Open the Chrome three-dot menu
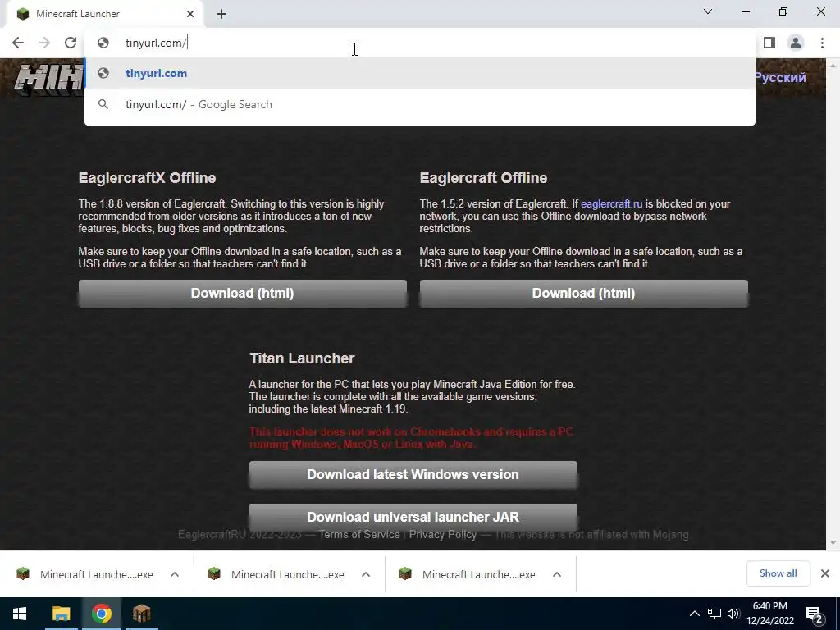Screen dimensions: 840x630 tap(822, 43)
